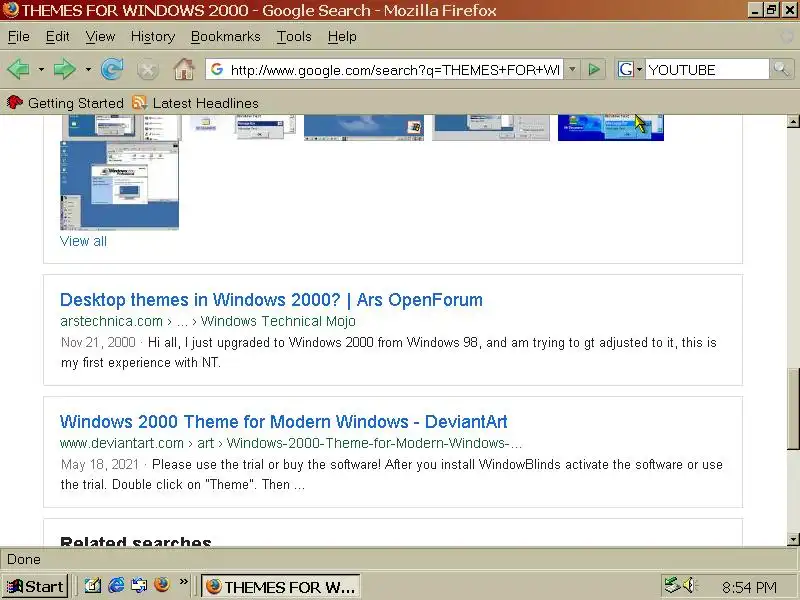Viewport: 800px width, 600px height.
Task: Click the Nov 21, 2000 result date
Action: (98, 342)
